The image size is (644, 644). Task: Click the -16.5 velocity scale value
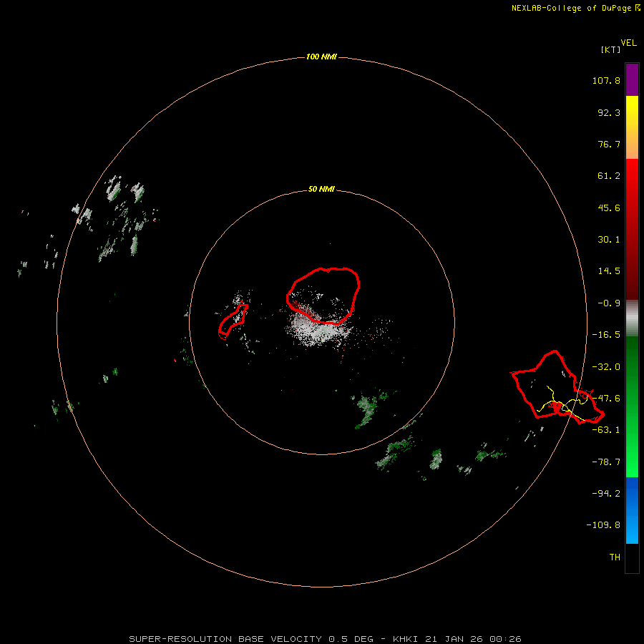click(x=606, y=335)
